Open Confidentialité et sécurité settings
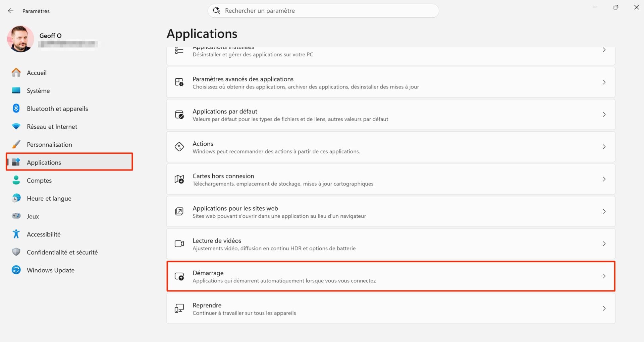 click(62, 252)
